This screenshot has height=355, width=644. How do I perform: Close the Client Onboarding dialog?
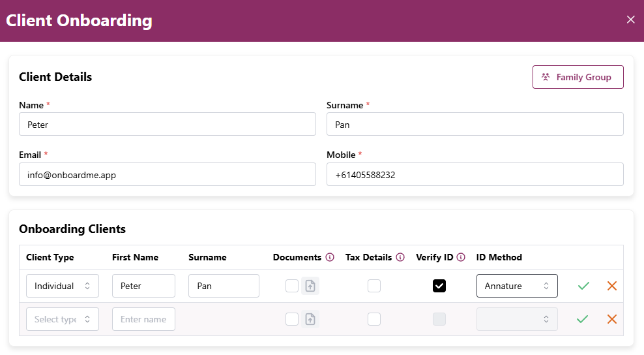tap(630, 20)
